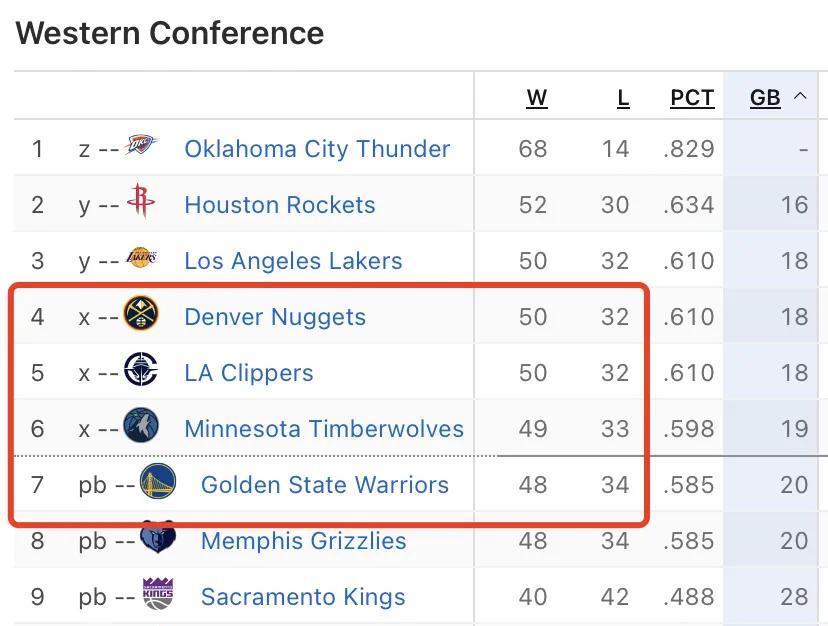Open the Houston Rockets team link
The height and width of the screenshot is (626, 828).
(x=280, y=205)
